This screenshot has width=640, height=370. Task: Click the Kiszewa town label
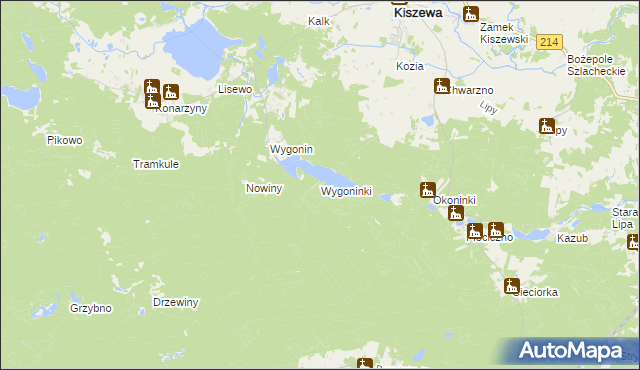[418, 13]
